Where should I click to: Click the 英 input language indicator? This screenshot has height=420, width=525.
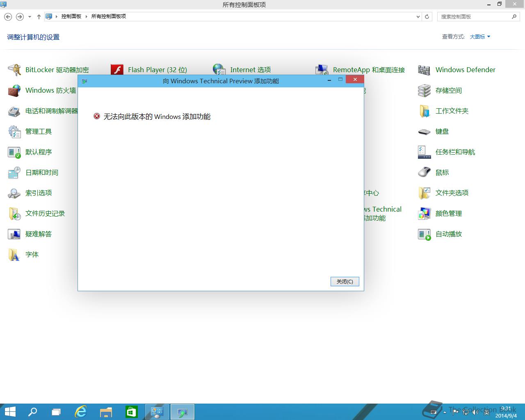click(487, 412)
